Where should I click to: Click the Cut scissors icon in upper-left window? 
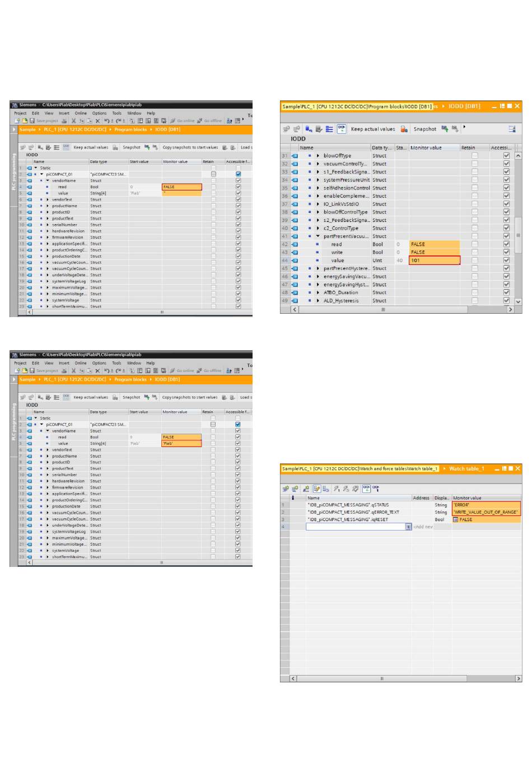click(x=74, y=120)
